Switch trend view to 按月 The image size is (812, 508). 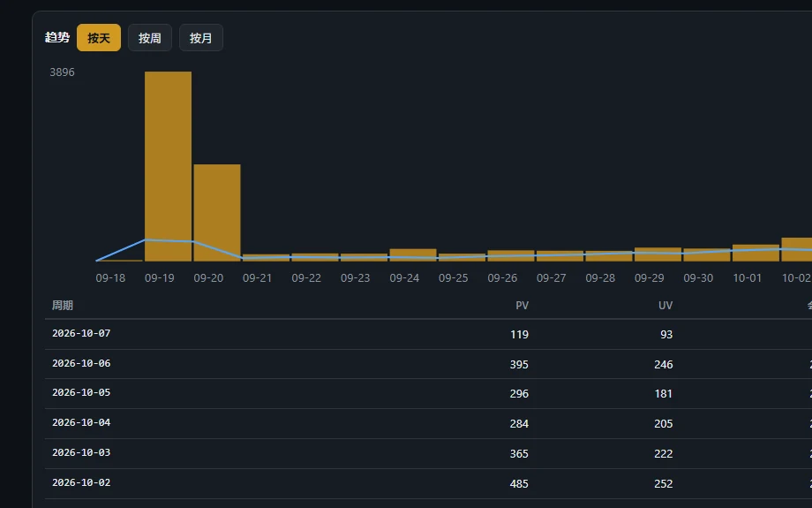201,38
